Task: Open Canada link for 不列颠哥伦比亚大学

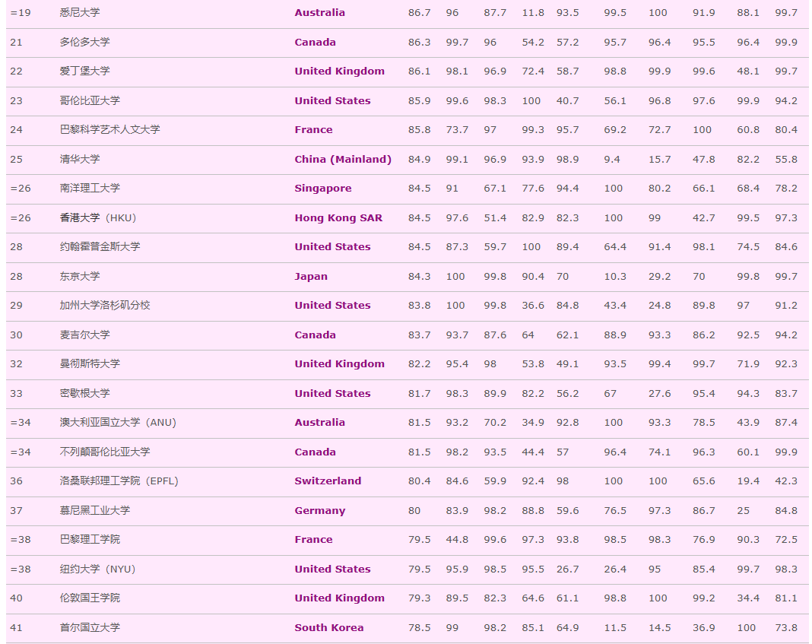Action: (315, 452)
